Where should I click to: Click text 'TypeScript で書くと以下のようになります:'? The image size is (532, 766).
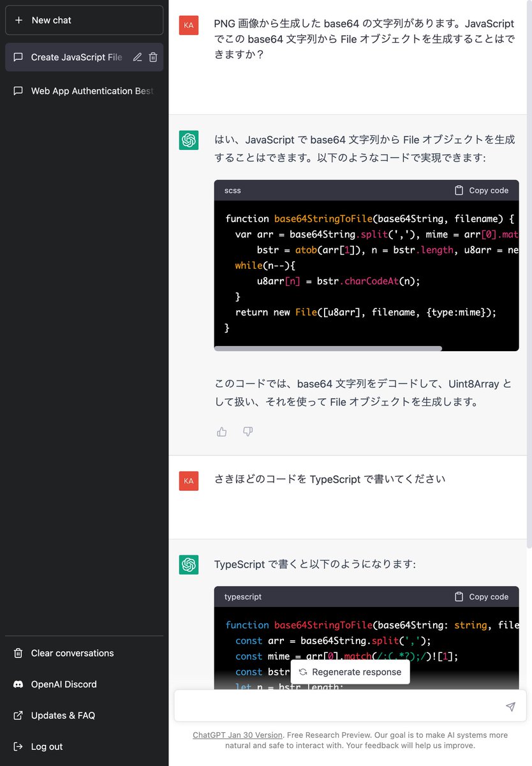click(315, 564)
